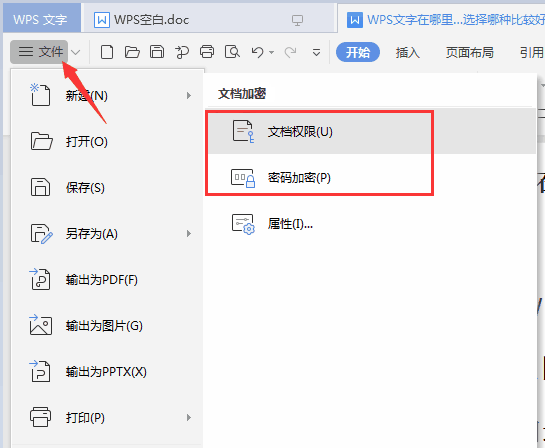Viewport: 545px width, 448px height.
Task: Open the customize quick access toolbar dropdown
Action: pyautogui.click(x=316, y=52)
